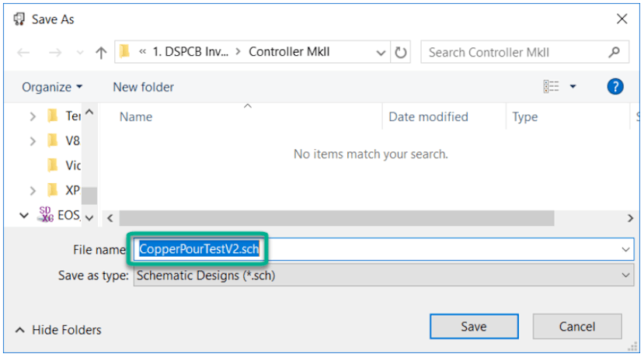Click the Cancel button
644x357 pixels.
[x=577, y=327]
